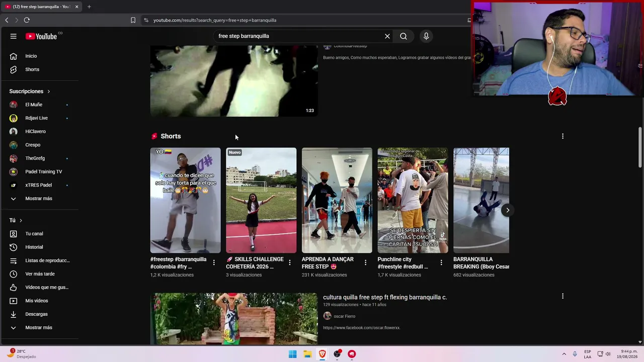This screenshot has height=362, width=644.
Task: Open options for SKILLS CHALLENGE short
Action: pyautogui.click(x=289, y=262)
